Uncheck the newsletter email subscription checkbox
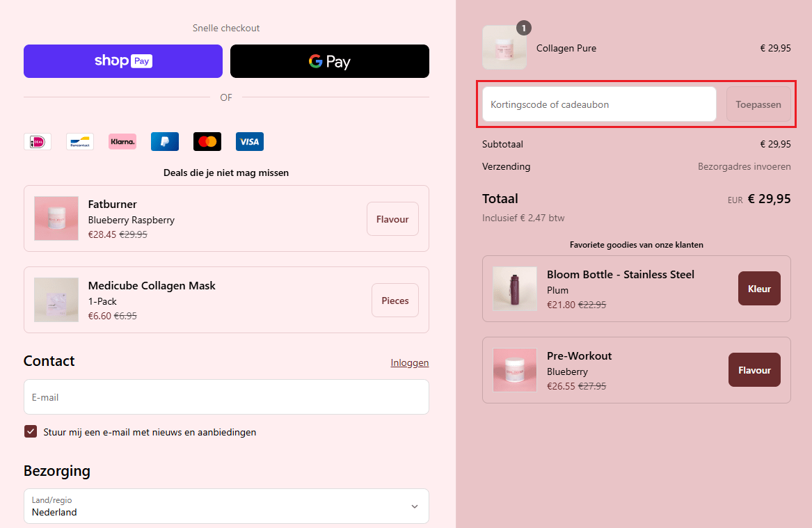The height and width of the screenshot is (528, 812). [31, 432]
